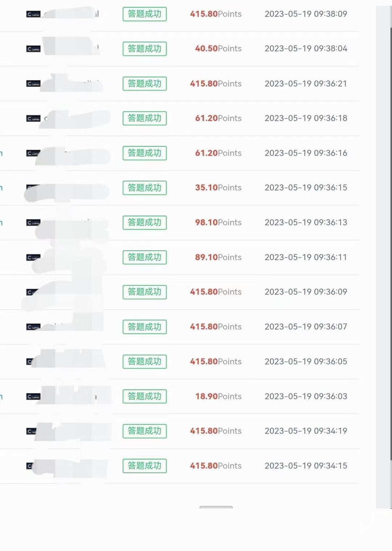Select the 答题成功 badge in the 35.10 Points row
392x551 pixels.
coord(144,188)
